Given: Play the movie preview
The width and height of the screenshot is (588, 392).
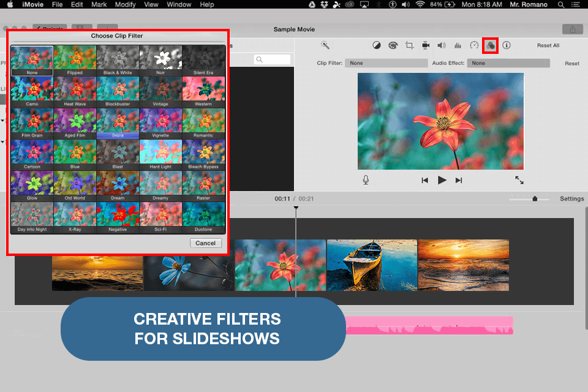Looking at the screenshot, I should 442,181.
